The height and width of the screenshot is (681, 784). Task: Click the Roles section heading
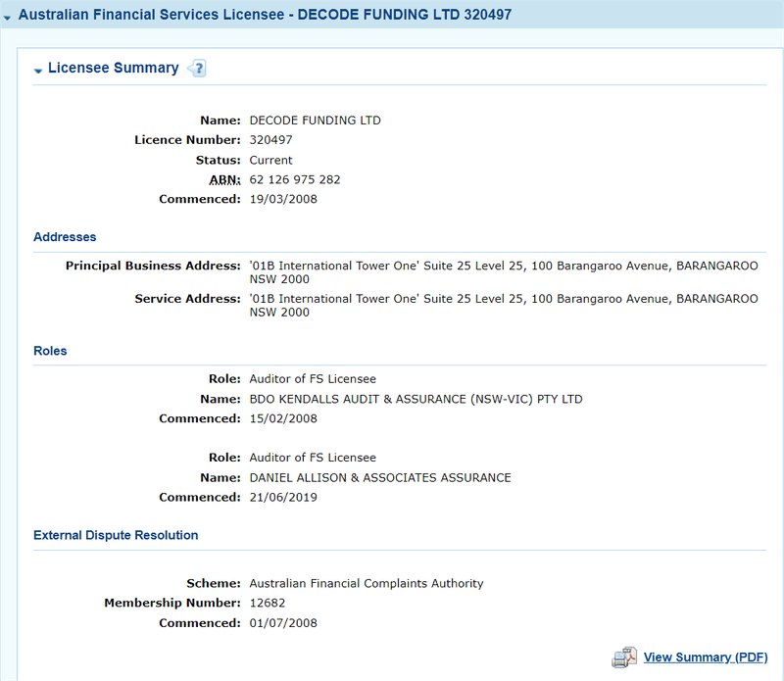pos(50,351)
